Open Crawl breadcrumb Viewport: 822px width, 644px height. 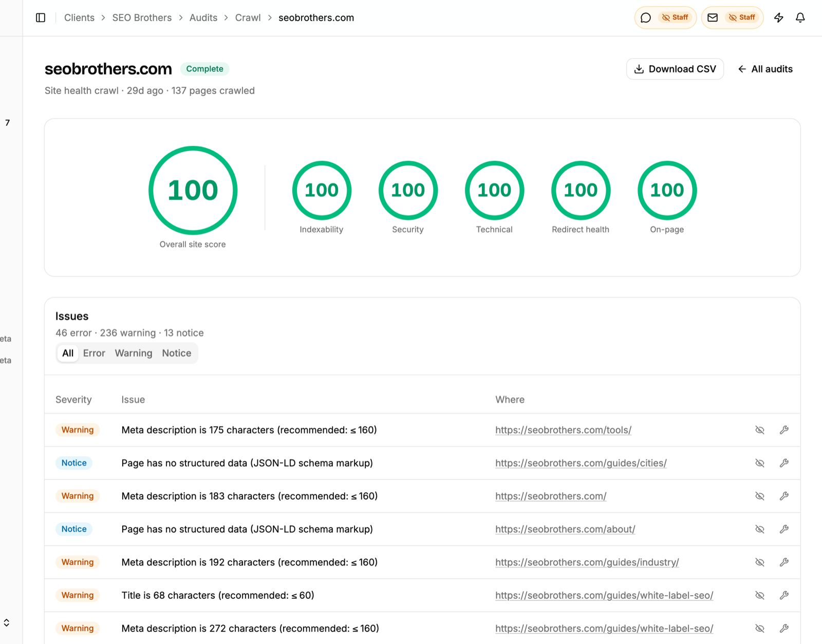coord(248,18)
